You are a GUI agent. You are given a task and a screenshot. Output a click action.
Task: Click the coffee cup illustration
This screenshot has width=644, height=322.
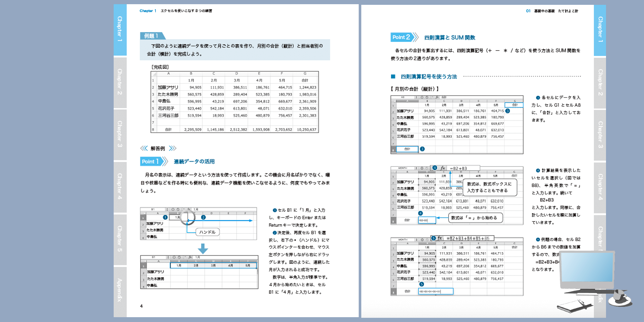coord(620,298)
